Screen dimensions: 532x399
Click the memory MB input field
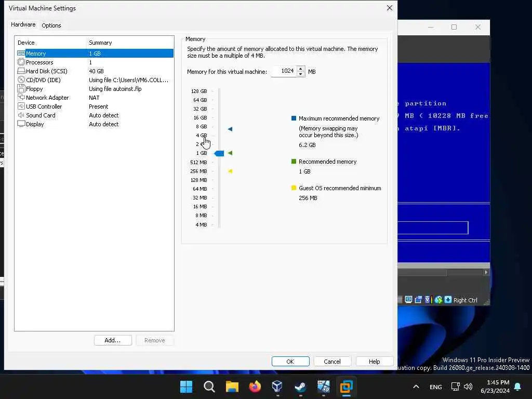pyautogui.click(x=284, y=71)
